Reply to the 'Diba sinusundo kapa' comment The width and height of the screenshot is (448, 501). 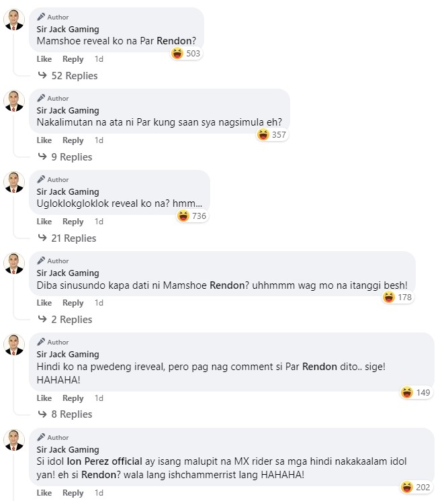(x=73, y=303)
